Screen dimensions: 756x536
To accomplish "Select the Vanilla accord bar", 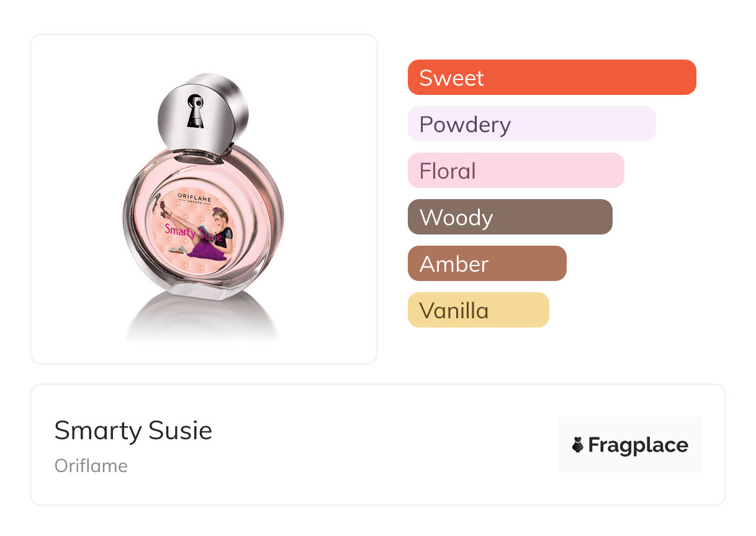I will pos(478,310).
